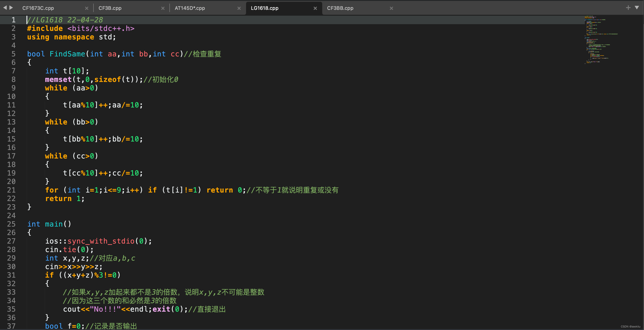Image resolution: width=644 pixels, height=330 pixels.
Task: Close the CF3BB.cpp tab
Action: 391,8
